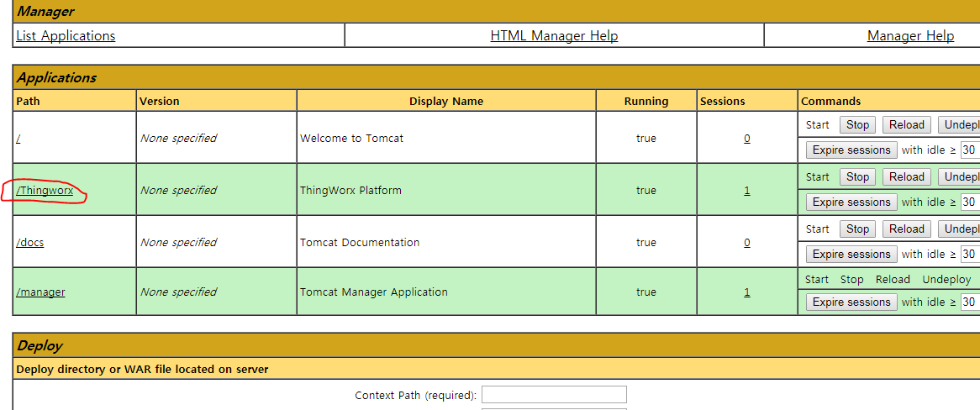980x410 pixels.
Task: Stop the ThingWorx Platform application
Action: tap(857, 177)
